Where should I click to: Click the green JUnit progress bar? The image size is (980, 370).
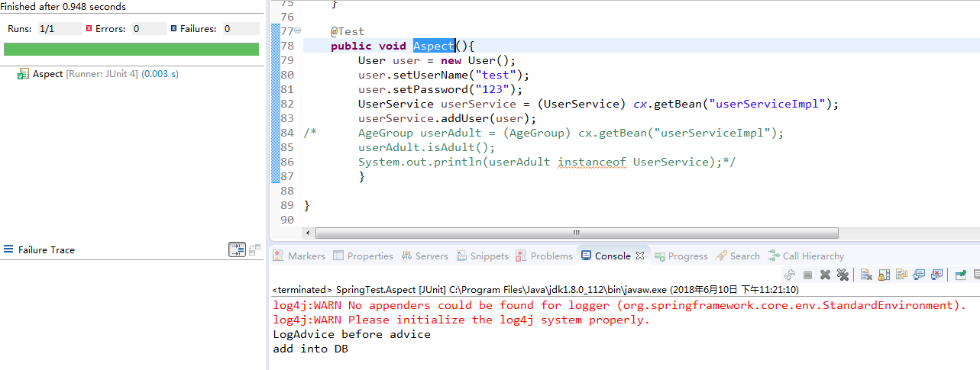pyautogui.click(x=131, y=49)
